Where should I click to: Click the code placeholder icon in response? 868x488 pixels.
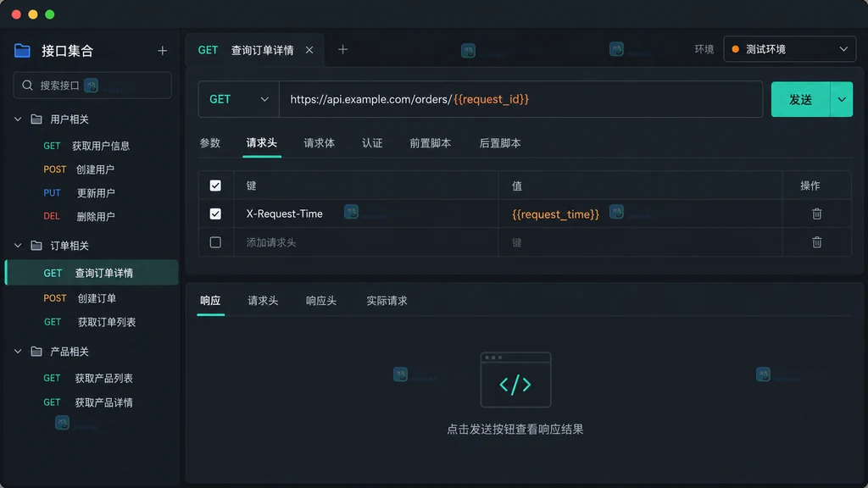point(515,380)
